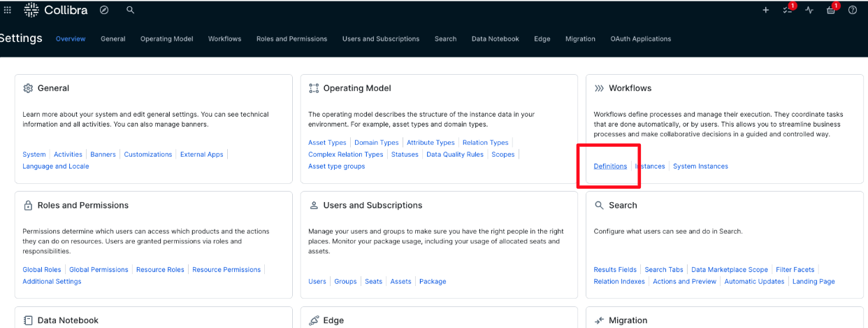This screenshot has height=328, width=868.
Task: Open the help question mark icon
Action: pos(853,10)
